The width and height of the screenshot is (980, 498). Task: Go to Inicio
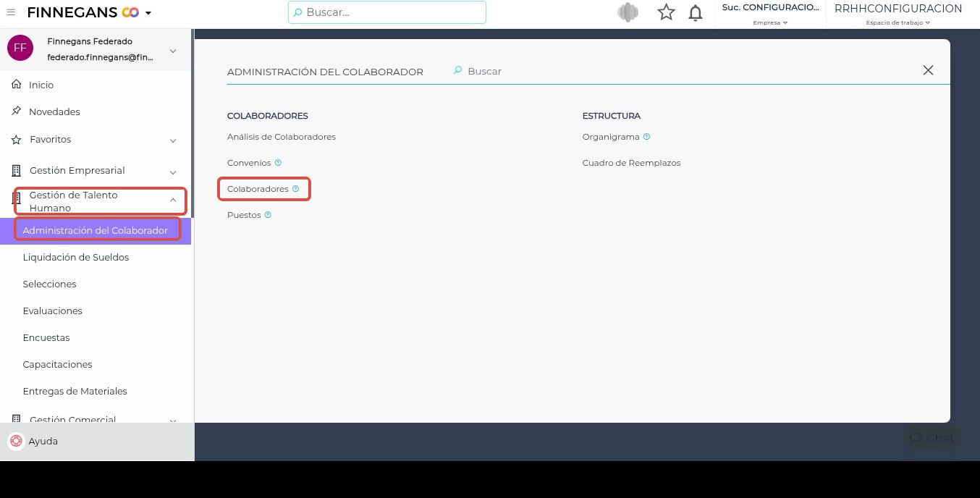pyautogui.click(x=41, y=85)
